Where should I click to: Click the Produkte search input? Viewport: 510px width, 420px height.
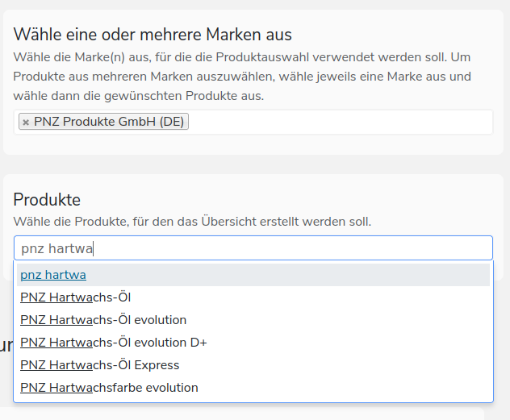point(253,248)
